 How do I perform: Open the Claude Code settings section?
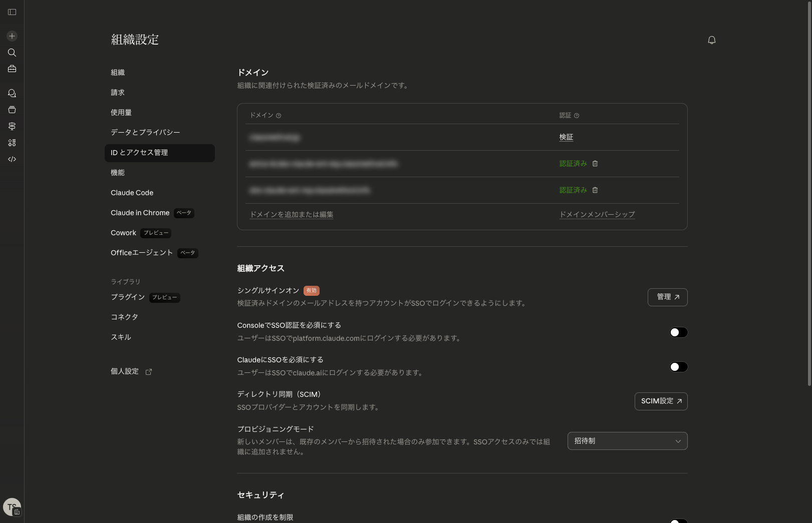tap(132, 193)
